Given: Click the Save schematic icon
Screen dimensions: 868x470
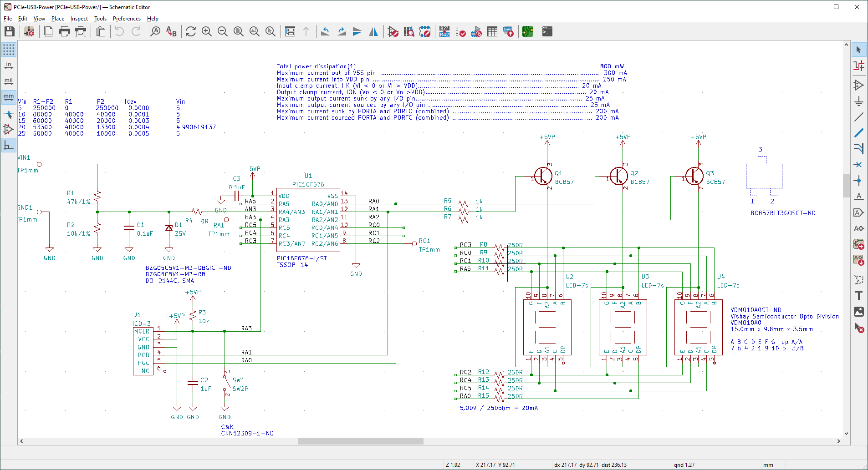Looking at the screenshot, I should (10, 31).
